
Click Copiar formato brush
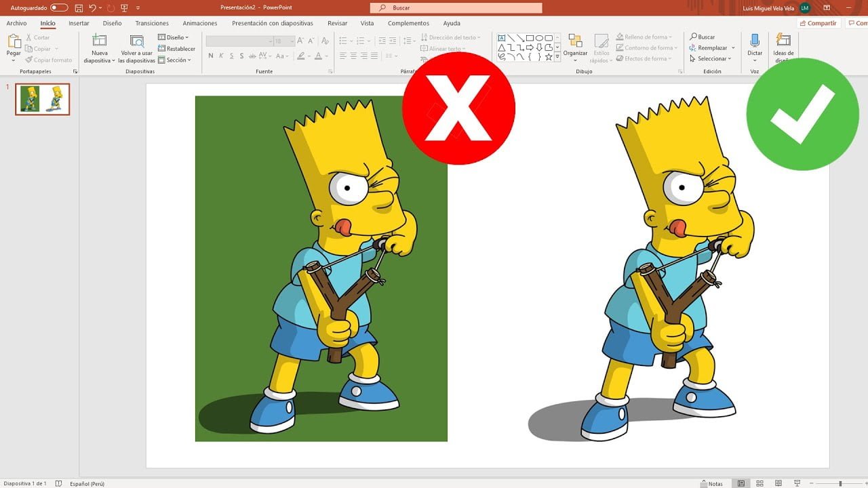coord(48,60)
